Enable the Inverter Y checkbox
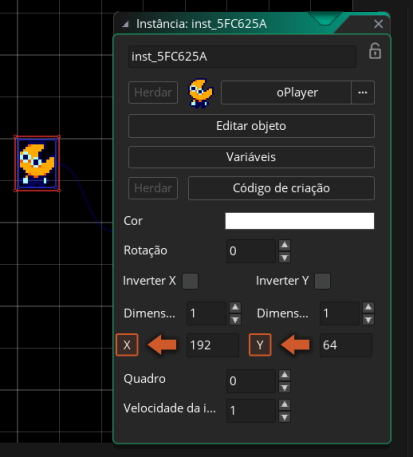Viewport: 413px width, 457px height. pyautogui.click(x=322, y=281)
